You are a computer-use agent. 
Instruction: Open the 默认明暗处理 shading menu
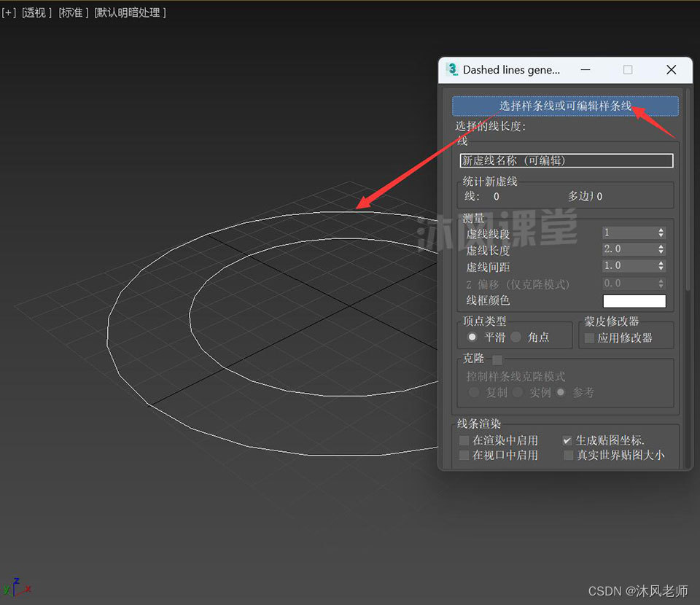click(130, 12)
